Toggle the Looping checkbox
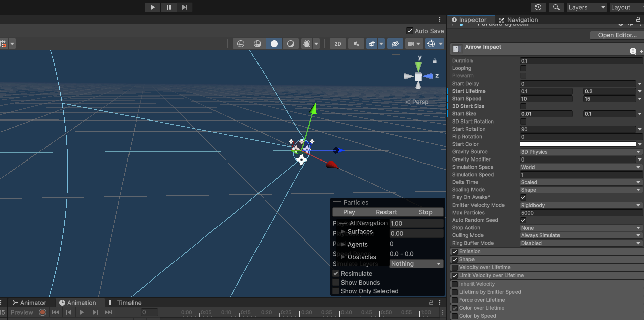The image size is (644, 320). tap(523, 68)
